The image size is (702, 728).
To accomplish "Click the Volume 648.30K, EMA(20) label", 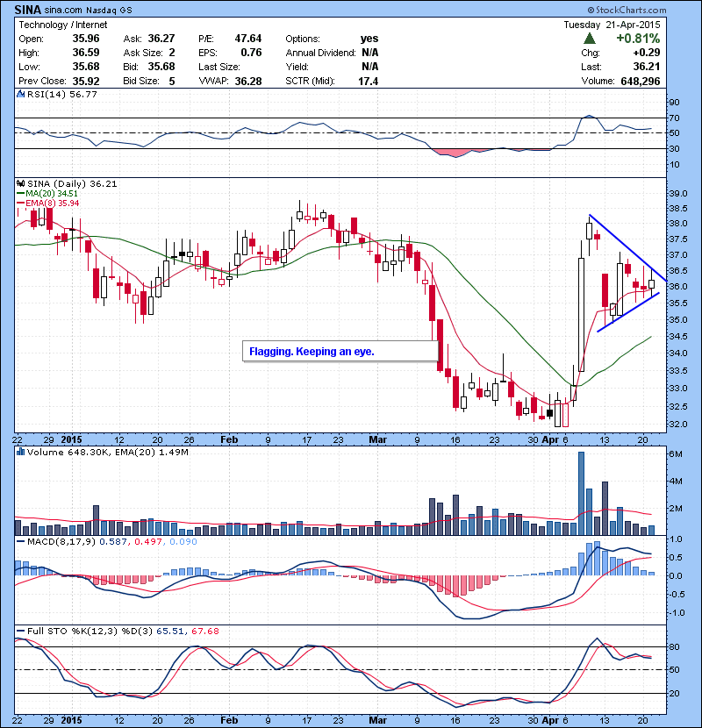I will pos(107,453).
